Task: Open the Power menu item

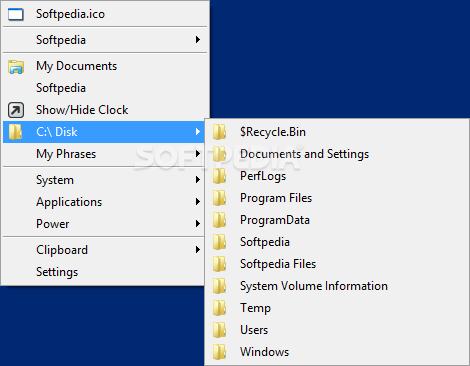Action: [x=104, y=224]
